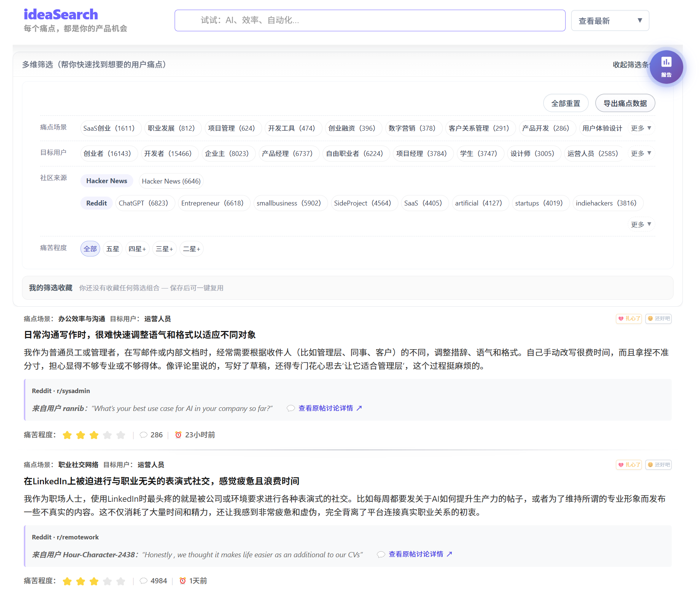Click the search field with AI、效率 placeholder
700x593 pixels.
coord(369,20)
